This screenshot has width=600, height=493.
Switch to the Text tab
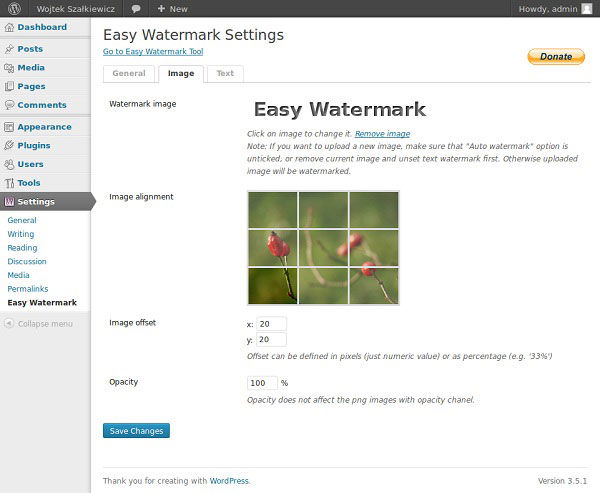coord(225,73)
